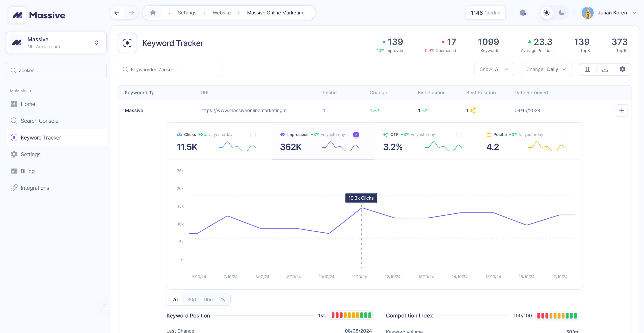Click the Keyword Tracker target icon in sidebar
The image size is (644, 333).
pyautogui.click(x=14, y=137)
